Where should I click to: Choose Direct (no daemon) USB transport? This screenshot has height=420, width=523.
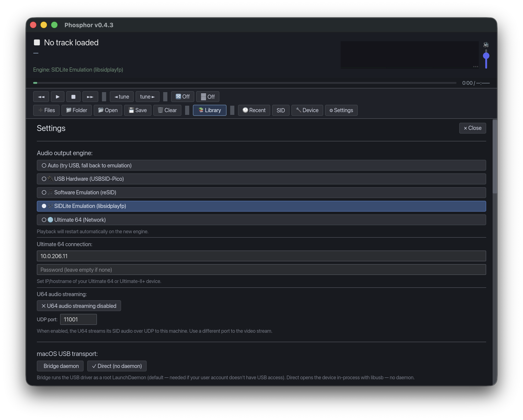(x=117, y=366)
